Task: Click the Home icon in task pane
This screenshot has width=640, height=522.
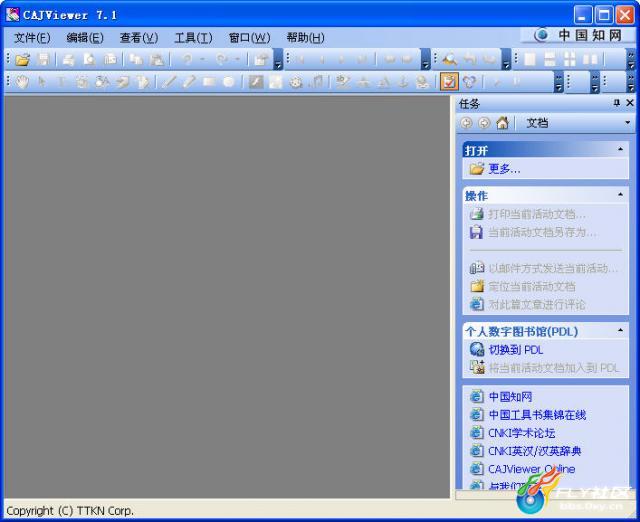Action: (x=502, y=123)
